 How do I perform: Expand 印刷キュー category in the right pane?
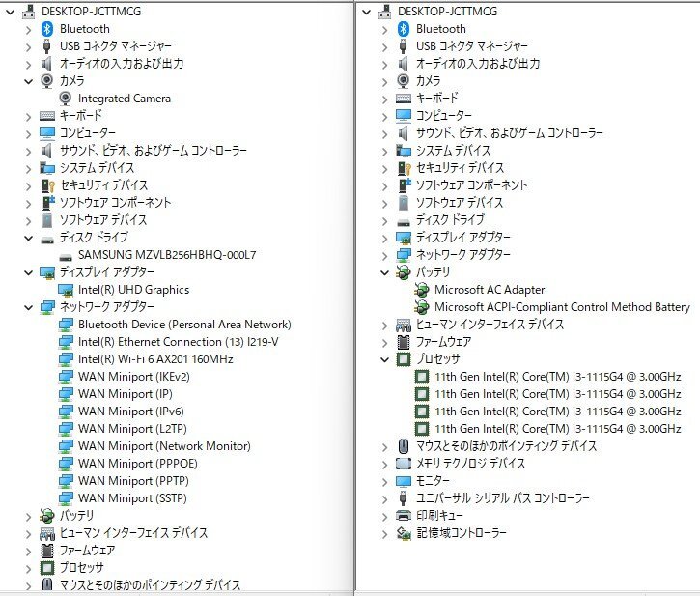point(385,517)
